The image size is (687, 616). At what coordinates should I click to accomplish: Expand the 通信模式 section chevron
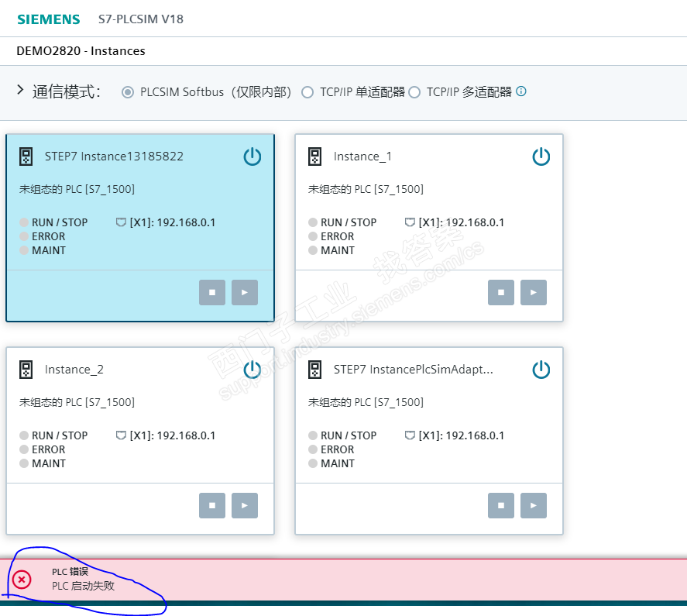coord(19,90)
